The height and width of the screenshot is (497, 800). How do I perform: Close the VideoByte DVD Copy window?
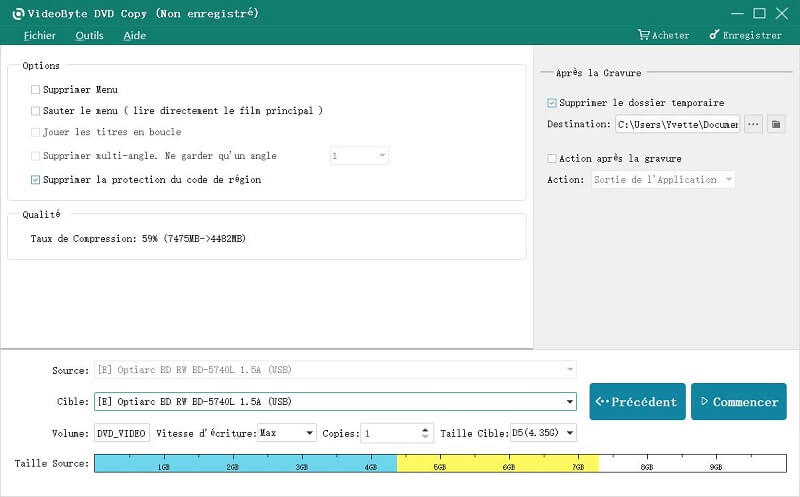[782, 14]
